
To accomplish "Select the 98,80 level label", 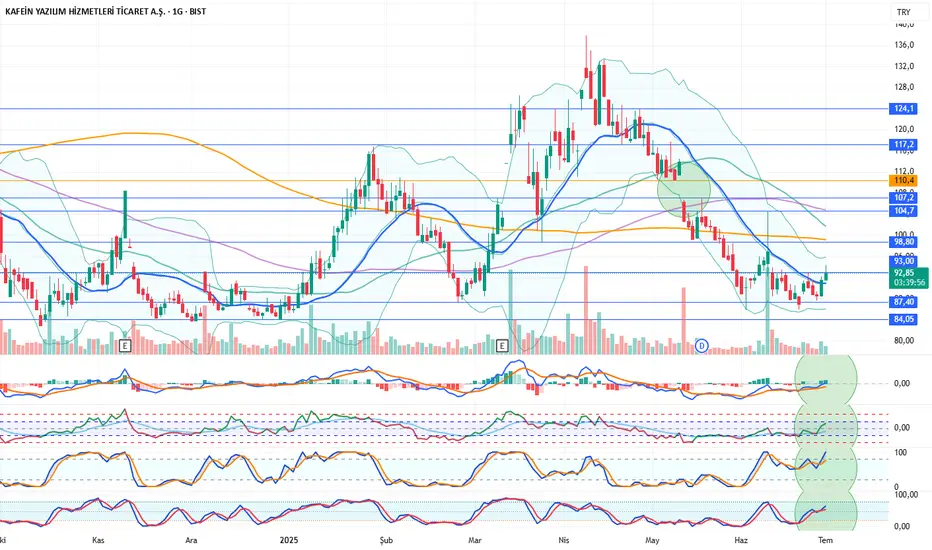I will point(903,242).
